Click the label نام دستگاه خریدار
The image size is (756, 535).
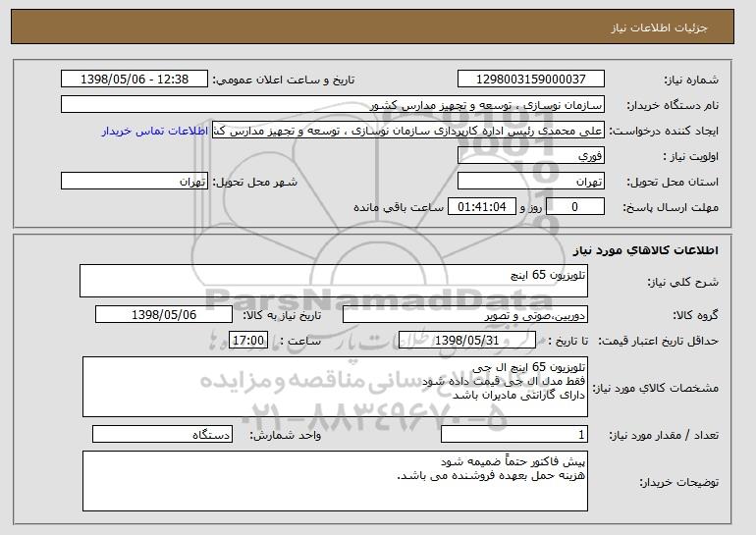[673, 105]
